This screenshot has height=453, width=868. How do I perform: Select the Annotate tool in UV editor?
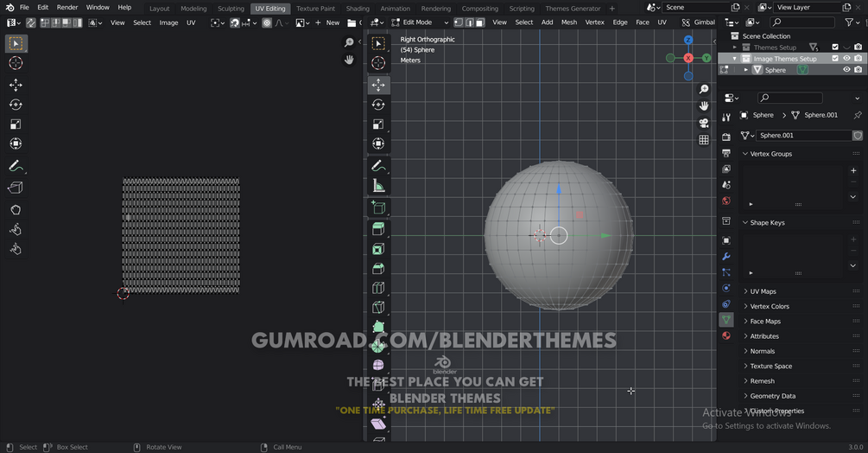pyautogui.click(x=16, y=166)
